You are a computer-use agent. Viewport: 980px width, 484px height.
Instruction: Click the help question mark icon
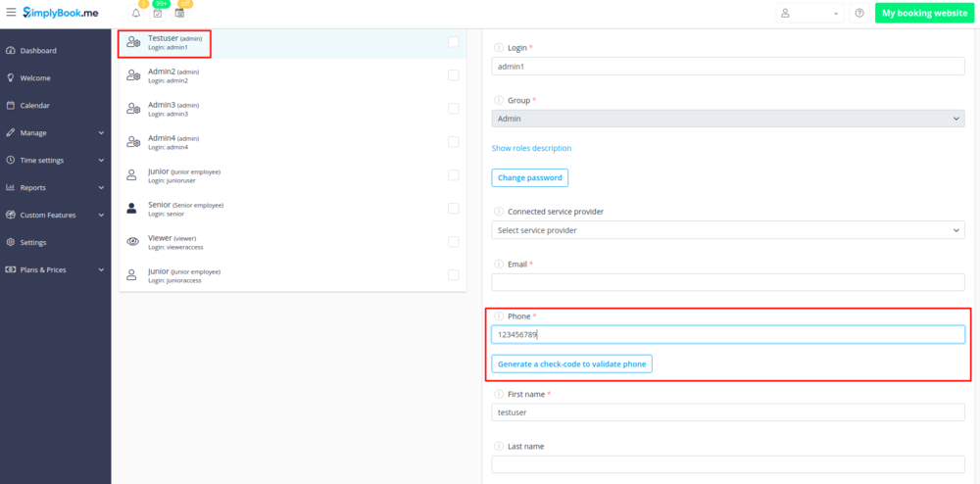859,14
